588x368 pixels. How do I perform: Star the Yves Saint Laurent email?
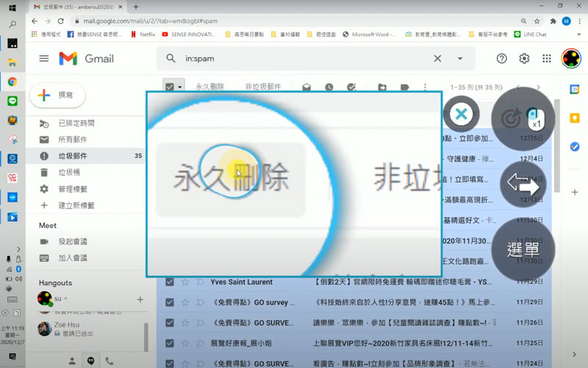(x=185, y=282)
